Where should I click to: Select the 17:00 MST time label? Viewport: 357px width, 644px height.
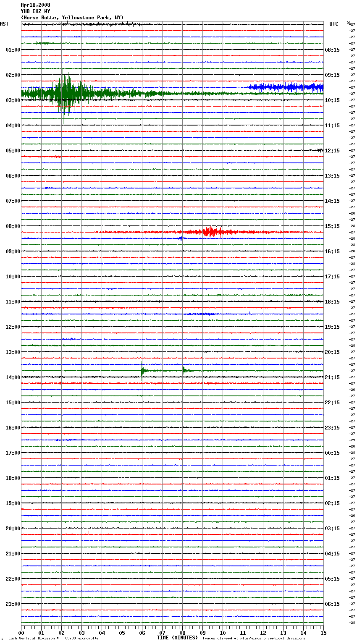pos(13,453)
